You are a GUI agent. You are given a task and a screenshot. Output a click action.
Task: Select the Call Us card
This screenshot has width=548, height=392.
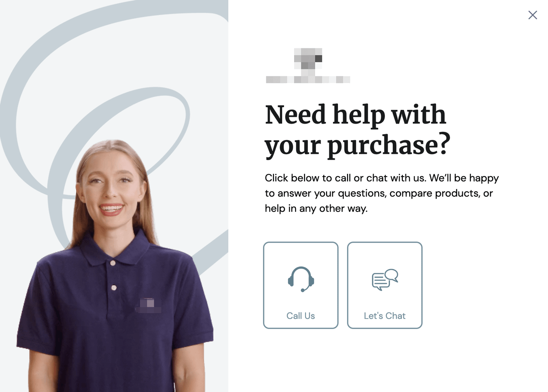pyautogui.click(x=301, y=285)
